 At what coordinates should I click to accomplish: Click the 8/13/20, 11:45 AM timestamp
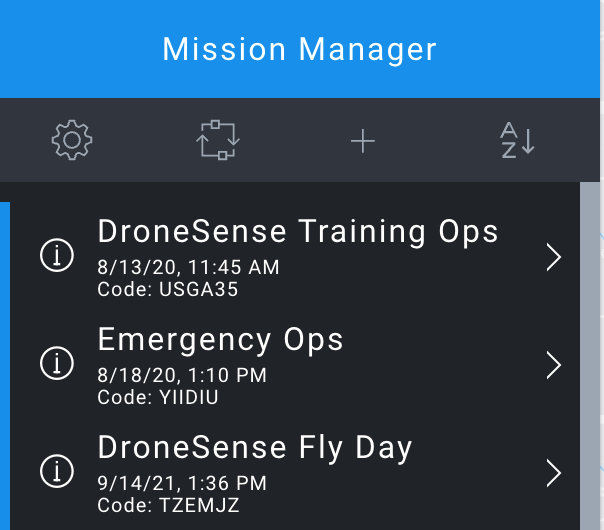tap(188, 267)
